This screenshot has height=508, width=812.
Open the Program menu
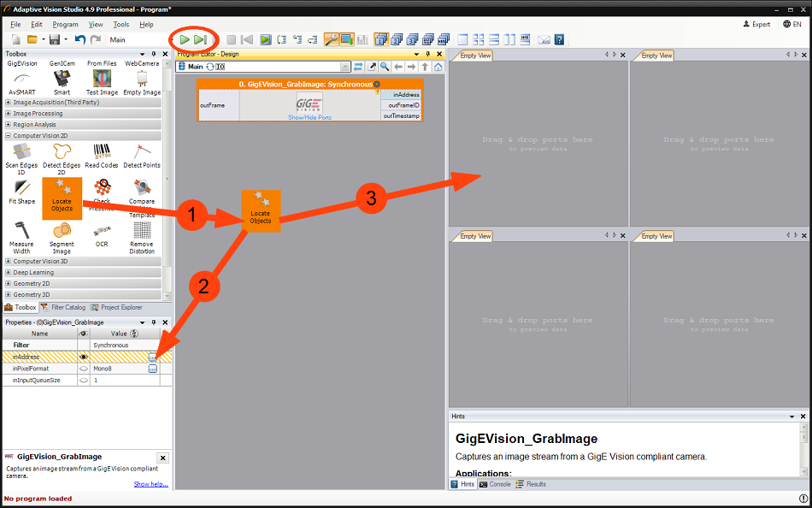[x=65, y=25]
